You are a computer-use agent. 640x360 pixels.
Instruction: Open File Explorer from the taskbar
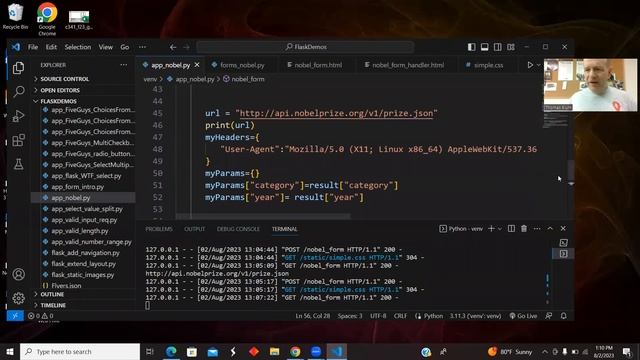coord(274,351)
